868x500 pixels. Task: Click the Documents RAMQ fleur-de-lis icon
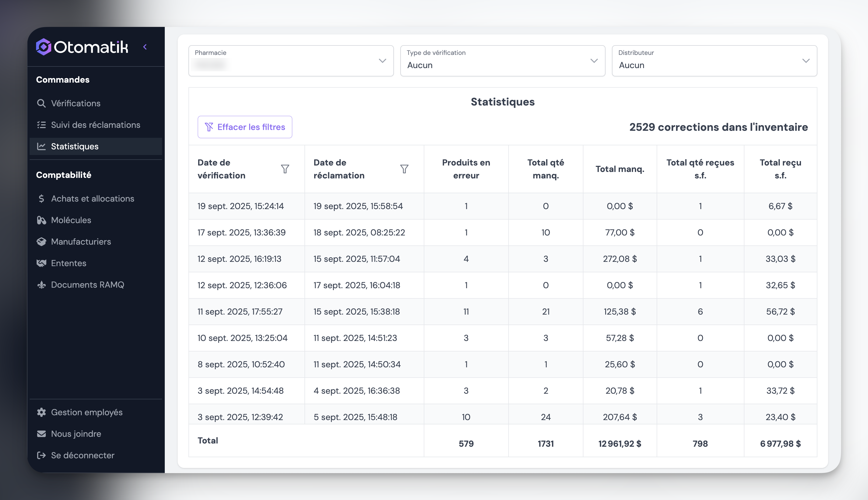pyautogui.click(x=41, y=285)
